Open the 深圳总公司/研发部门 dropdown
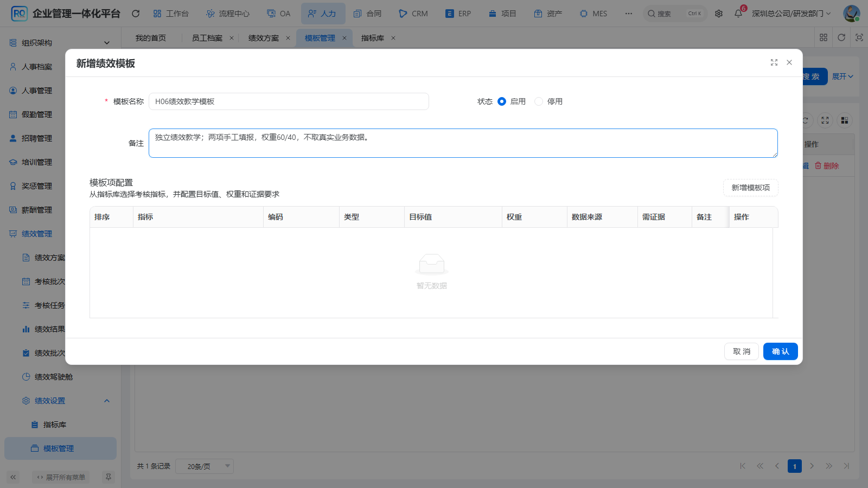Image resolution: width=868 pixels, height=488 pixels. [x=791, y=14]
